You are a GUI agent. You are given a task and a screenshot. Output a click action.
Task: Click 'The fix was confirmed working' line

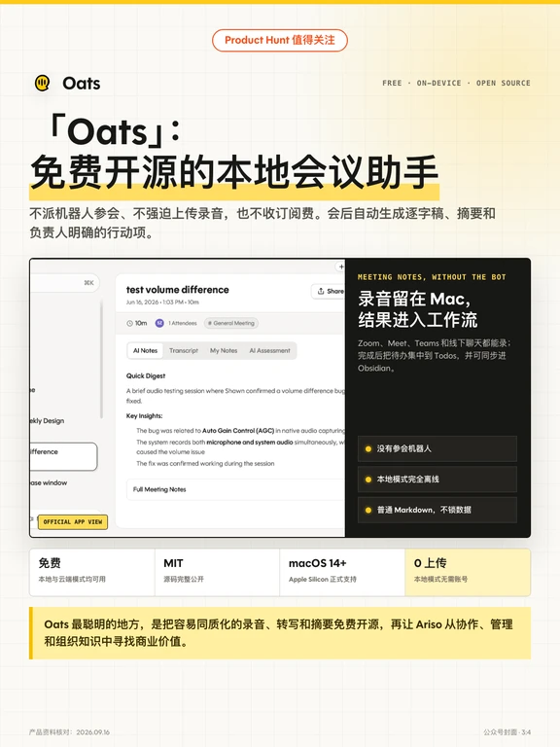205,464
